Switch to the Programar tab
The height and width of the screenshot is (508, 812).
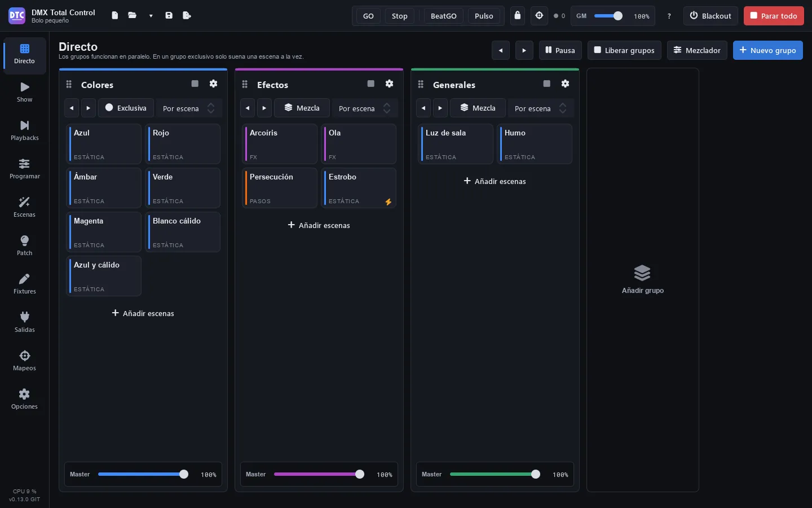click(25, 169)
